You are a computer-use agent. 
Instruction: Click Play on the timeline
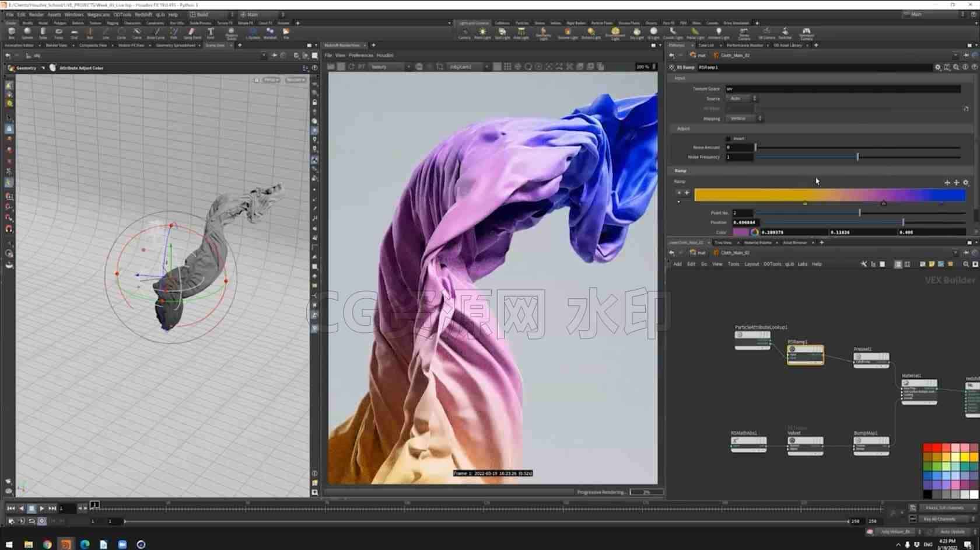42,509
